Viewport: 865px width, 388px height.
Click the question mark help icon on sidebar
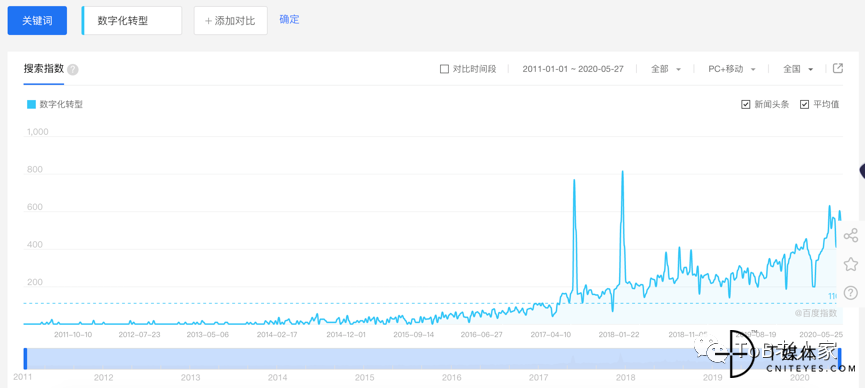point(851,293)
